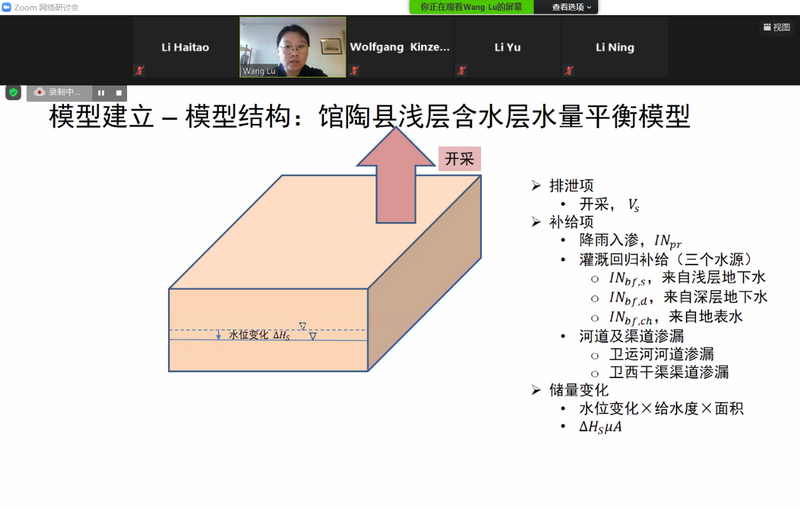The height and width of the screenshot is (507, 800).
Task: Click the 水位变化 ΔHs label in diagram
Action: pyautogui.click(x=259, y=335)
